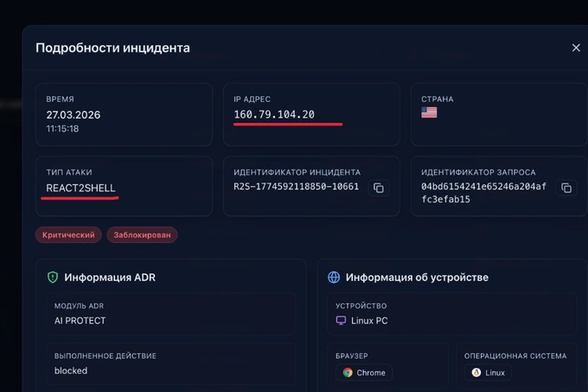This screenshot has width=588, height=392.
Task: Click the Информация об устройстве heading
Action: point(417,277)
